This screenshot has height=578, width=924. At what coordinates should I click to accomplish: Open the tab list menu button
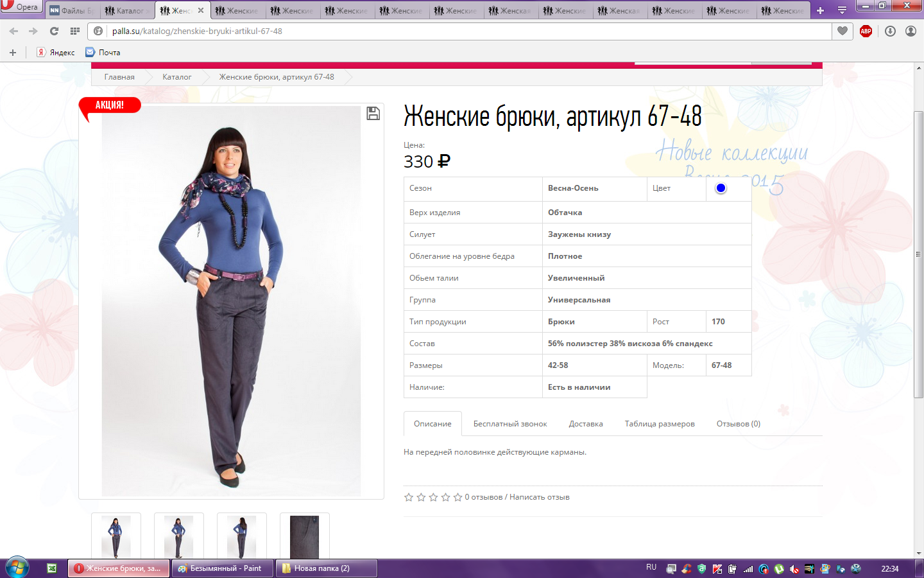(842, 10)
